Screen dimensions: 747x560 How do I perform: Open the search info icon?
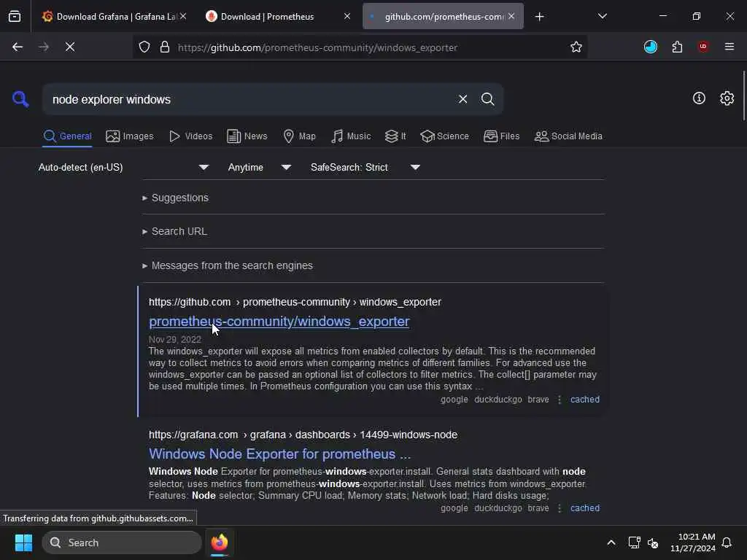coord(699,98)
